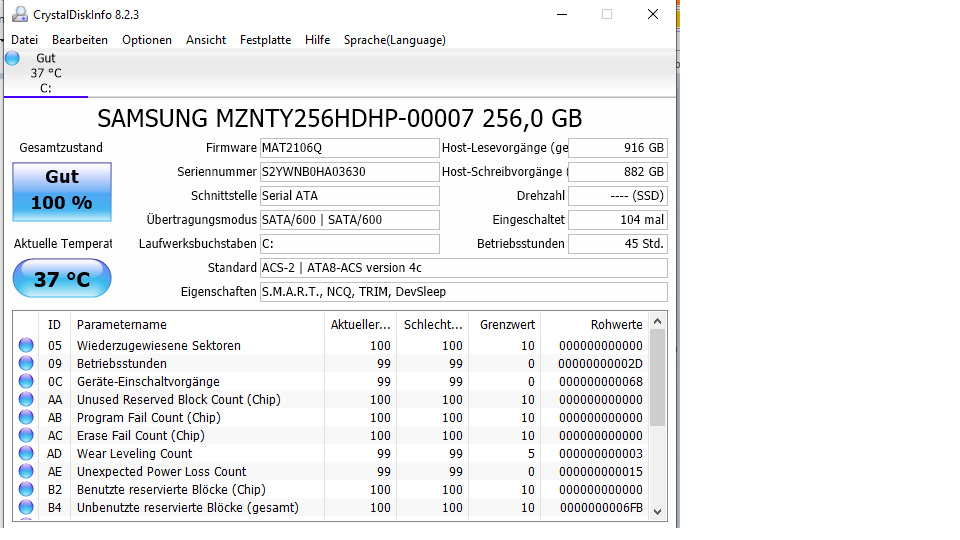Viewport: 960px width, 540px height.
Task: Click the Standard field ACS-2
Action: [463, 268]
